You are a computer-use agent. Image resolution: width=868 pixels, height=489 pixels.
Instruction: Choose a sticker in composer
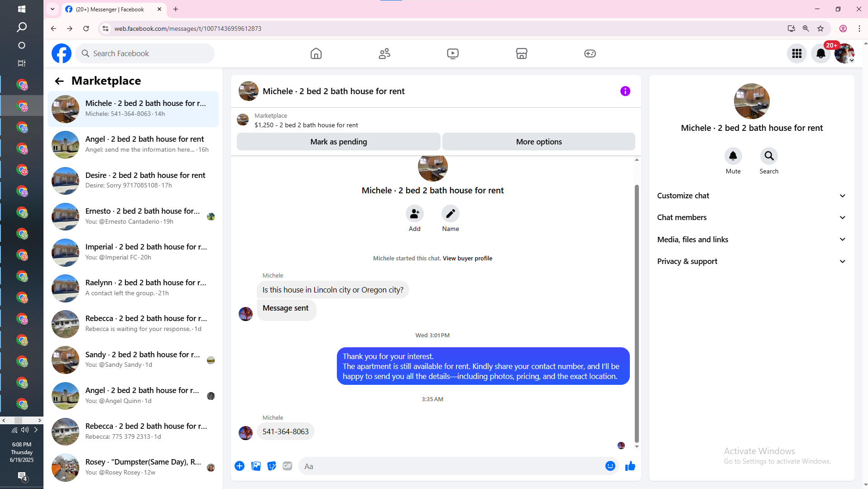click(272, 466)
